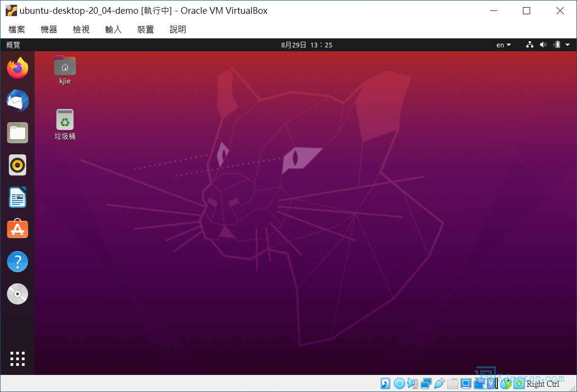Open the VirtualBox 機器 (Machine) menu

click(x=49, y=29)
